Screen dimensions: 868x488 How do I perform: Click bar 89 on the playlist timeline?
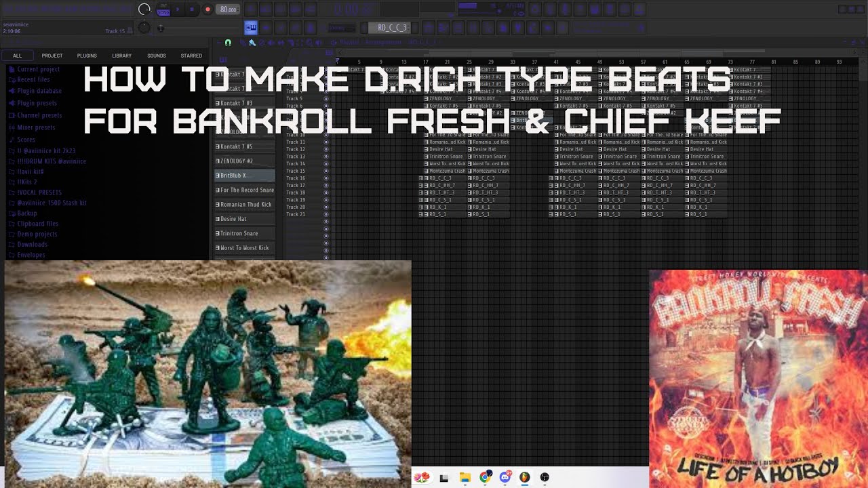tap(817, 62)
